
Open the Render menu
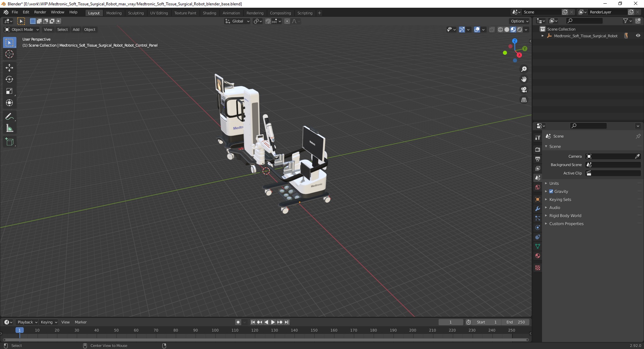40,12
